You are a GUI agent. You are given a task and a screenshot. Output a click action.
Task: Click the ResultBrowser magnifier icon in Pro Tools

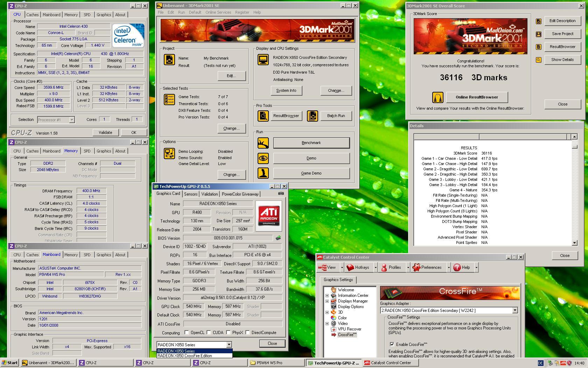[x=263, y=116]
